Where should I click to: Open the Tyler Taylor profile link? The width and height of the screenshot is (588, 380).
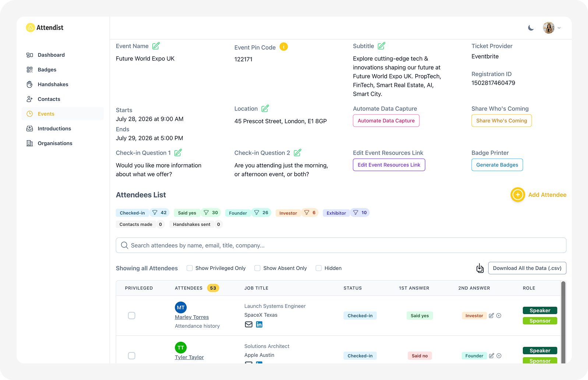[189, 357]
